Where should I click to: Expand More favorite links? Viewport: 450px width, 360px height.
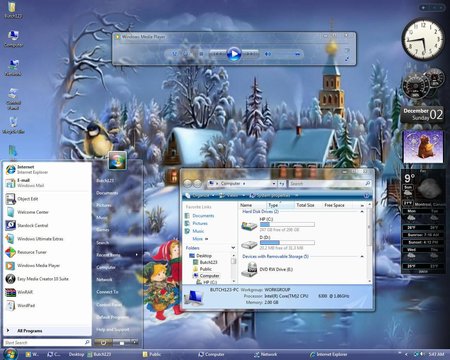(200, 239)
